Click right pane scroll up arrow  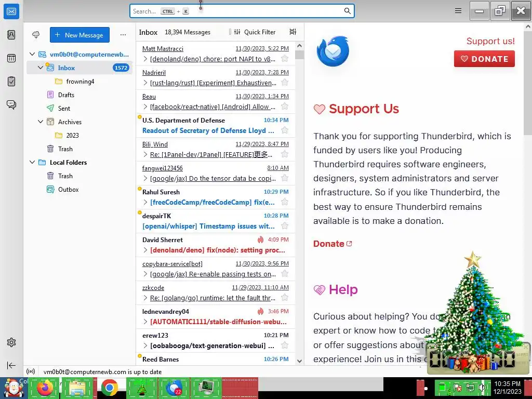[528, 26]
